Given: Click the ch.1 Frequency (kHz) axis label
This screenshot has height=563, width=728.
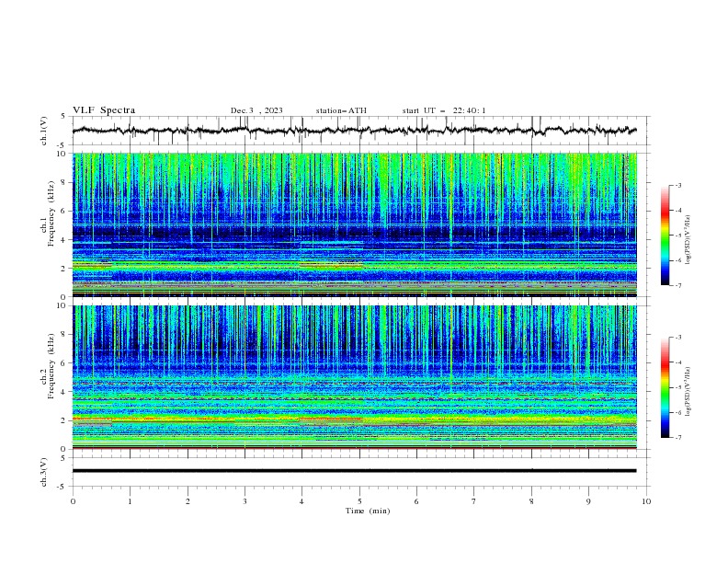Looking at the screenshot, I should [49, 212].
